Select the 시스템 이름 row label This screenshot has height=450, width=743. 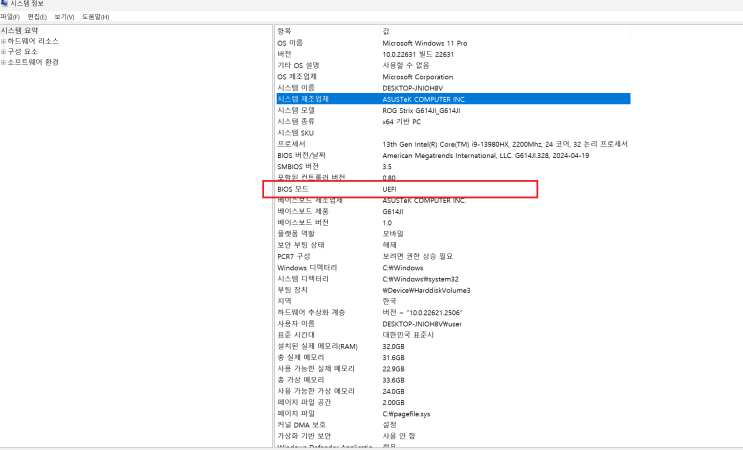coord(296,88)
